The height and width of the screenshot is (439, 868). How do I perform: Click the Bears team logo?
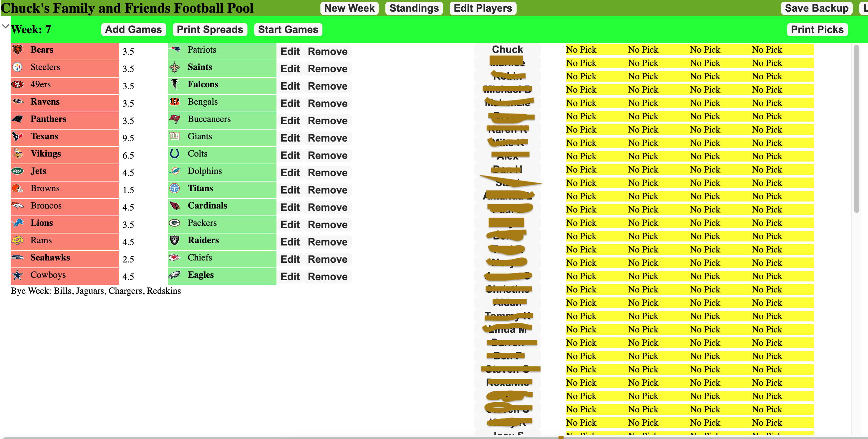tap(18, 50)
